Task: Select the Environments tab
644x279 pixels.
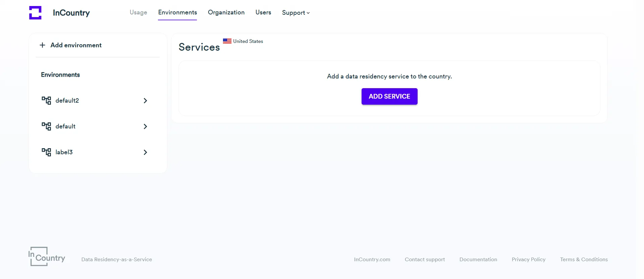Action: tap(177, 12)
